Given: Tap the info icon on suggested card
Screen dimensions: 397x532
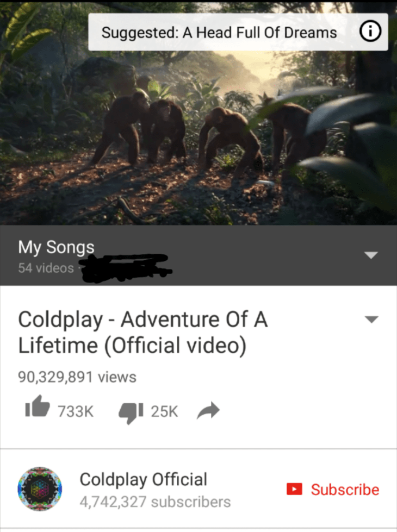Looking at the screenshot, I should tap(370, 32).
